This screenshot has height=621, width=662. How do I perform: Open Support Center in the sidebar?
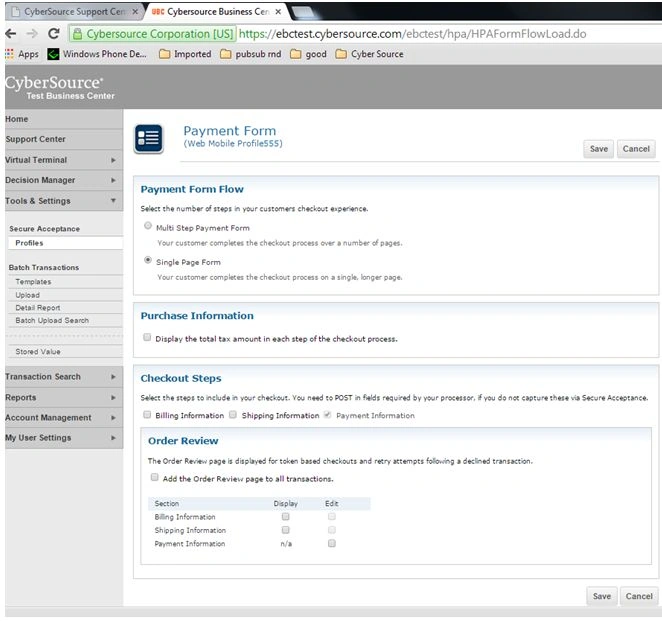point(64,139)
